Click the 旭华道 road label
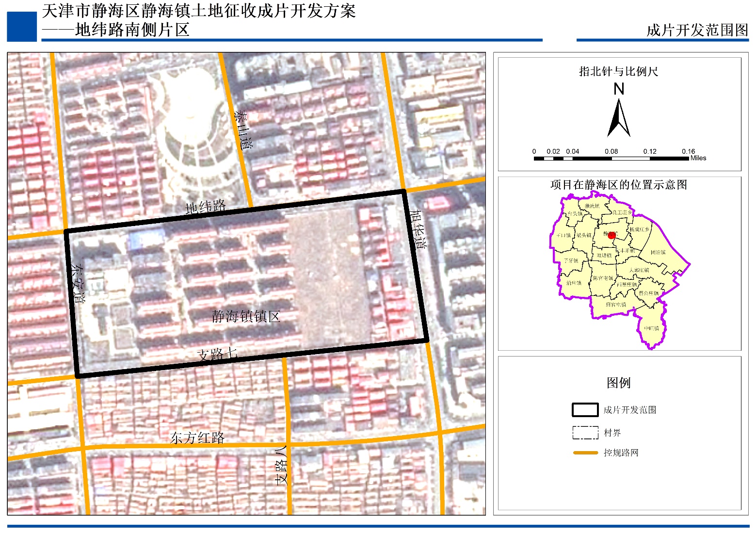 click(418, 229)
